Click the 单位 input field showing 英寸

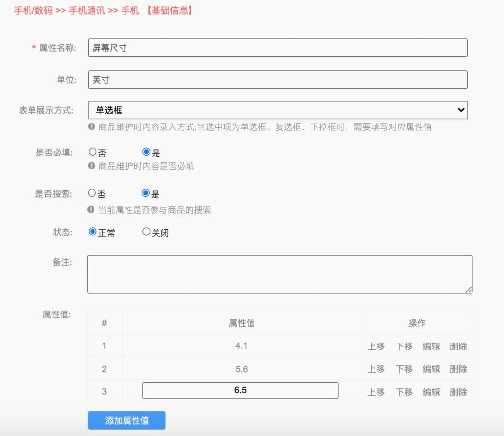(x=277, y=79)
